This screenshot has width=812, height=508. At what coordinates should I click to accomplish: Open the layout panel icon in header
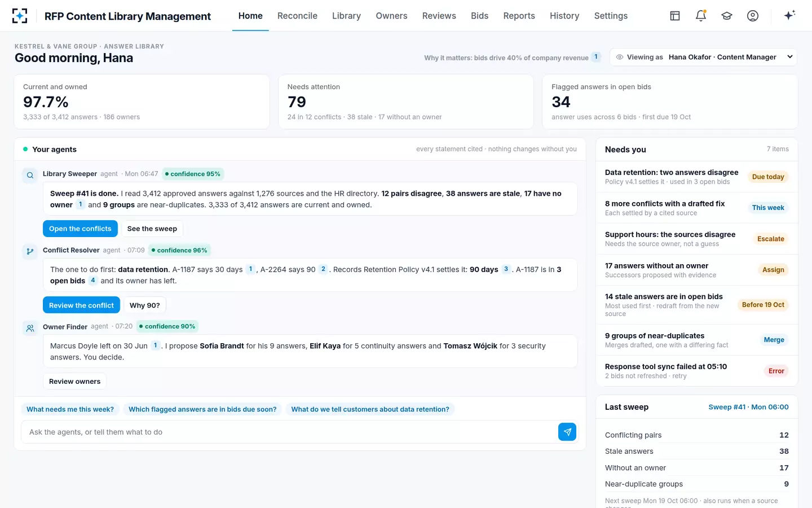[x=675, y=16]
